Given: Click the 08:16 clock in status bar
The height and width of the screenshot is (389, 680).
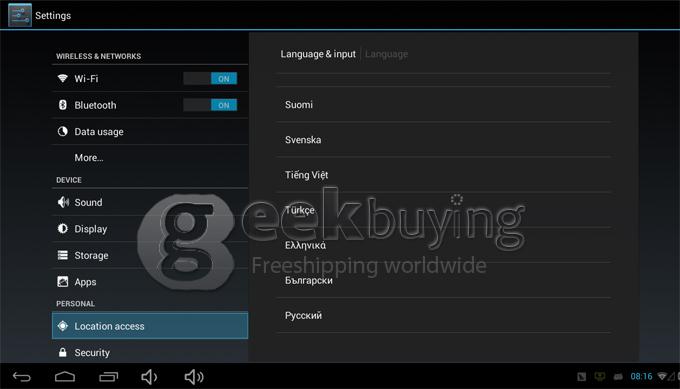Looking at the screenshot, I should coord(641,376).
